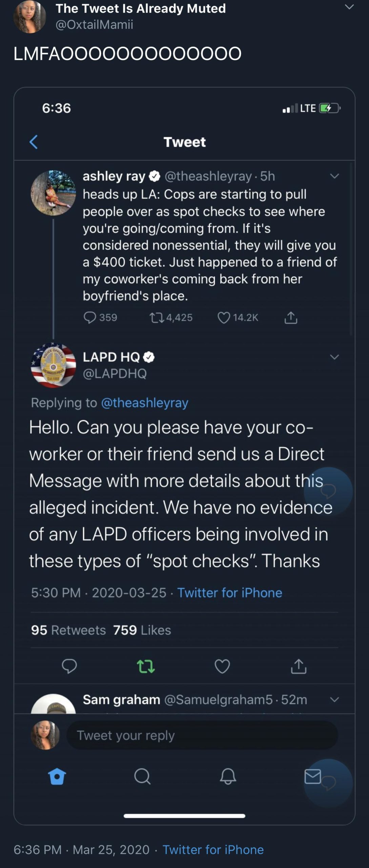Share ashley ray's tweet
Image resolution: width=369 pixels, height=868 pixels.
(x=291, y=317)
